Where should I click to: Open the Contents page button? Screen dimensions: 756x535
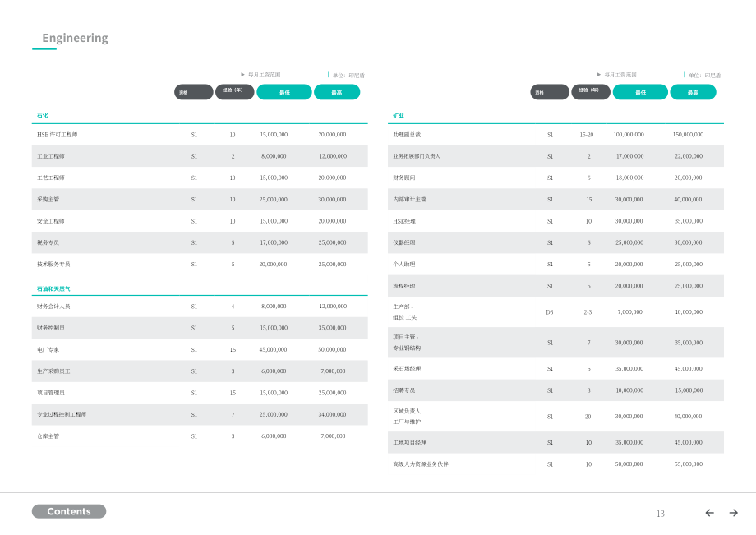(x=69, y=511)
